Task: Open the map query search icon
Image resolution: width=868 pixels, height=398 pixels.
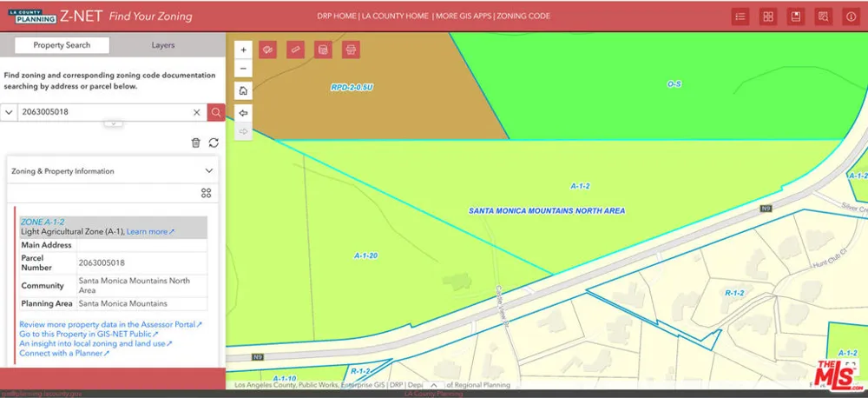Action: [823, 17]
